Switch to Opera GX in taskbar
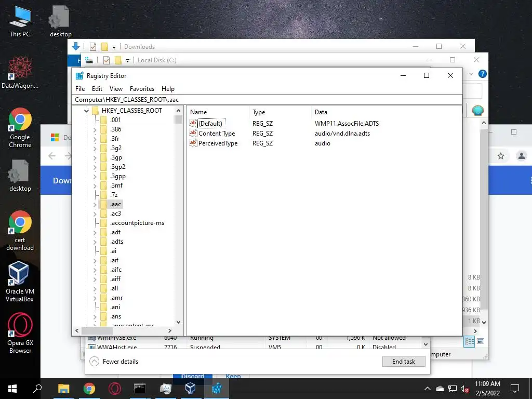This screenshot has height=399, width=532. (x=115, y=389)
